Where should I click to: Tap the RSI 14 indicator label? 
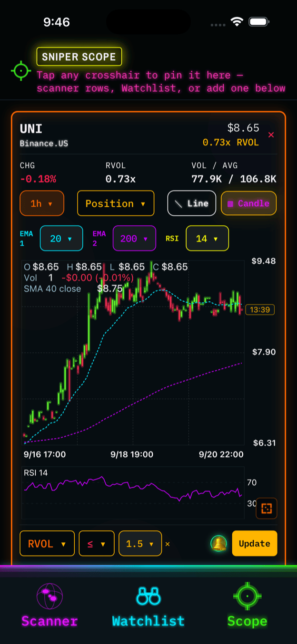pyautogui.click(x=36, y=473)
